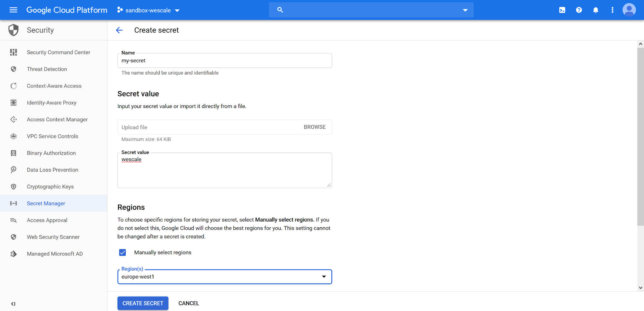644x311 pixels.
Task: Click the Web Security Scanner icon
Action: (13, 237)
